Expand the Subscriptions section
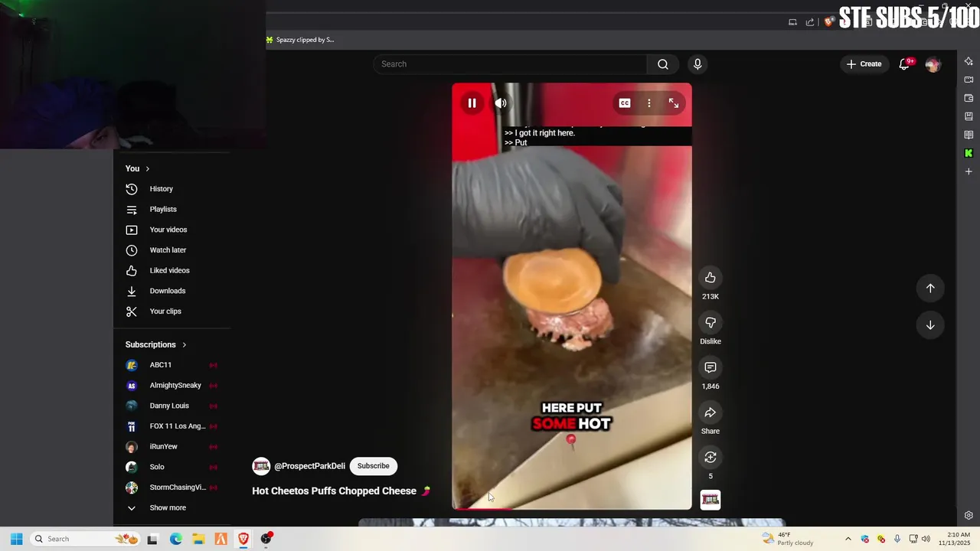Screen dimensions: 980x551 click(x=156, y=345)
